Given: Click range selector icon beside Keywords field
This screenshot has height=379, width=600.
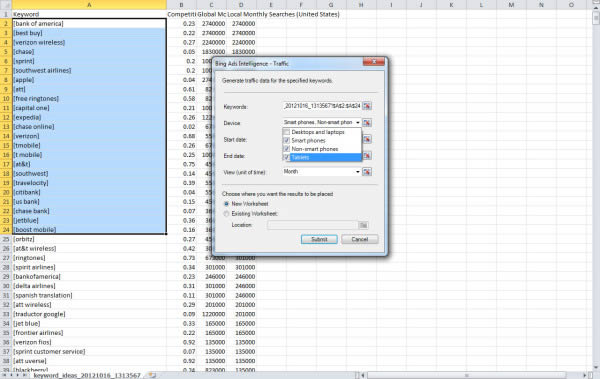Looking at the screenshot, I should (367, 106).
